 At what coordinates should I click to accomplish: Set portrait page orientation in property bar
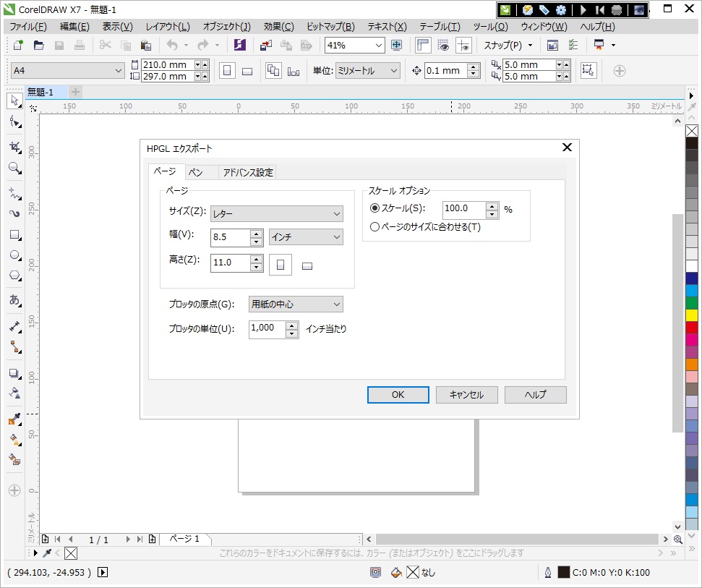[x=227, y=71]
